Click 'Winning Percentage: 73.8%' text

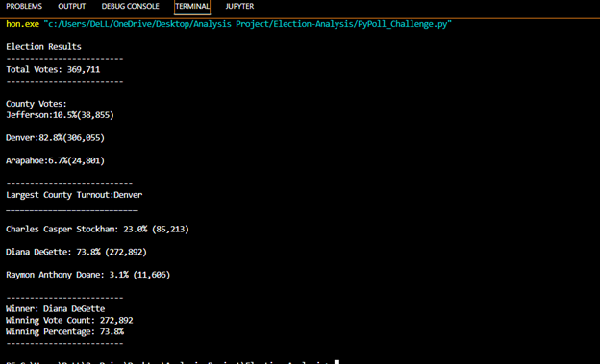(64, 331)
